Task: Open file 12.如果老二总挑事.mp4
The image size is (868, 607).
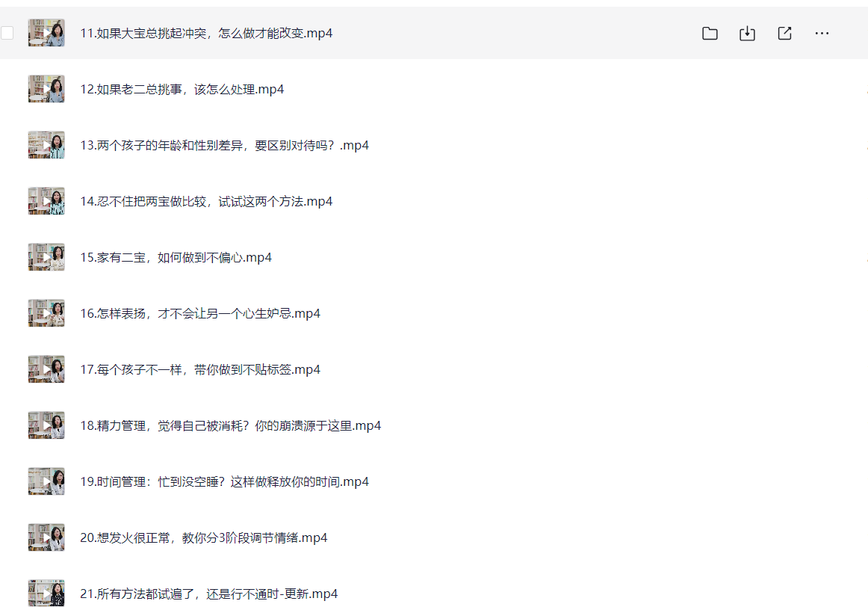Action: click(x=182, y=89)
